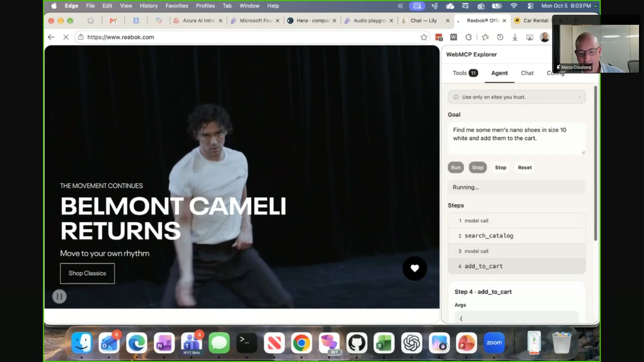Click in the Goal text area
Image resolution: width=644 pixels, height=362 pixels.
[516, 138]
